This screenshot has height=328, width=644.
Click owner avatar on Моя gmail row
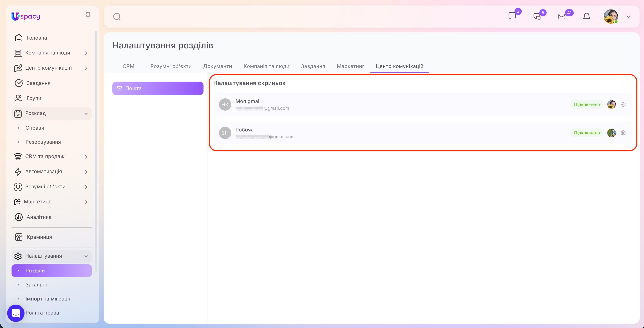[x=612, y=104]
